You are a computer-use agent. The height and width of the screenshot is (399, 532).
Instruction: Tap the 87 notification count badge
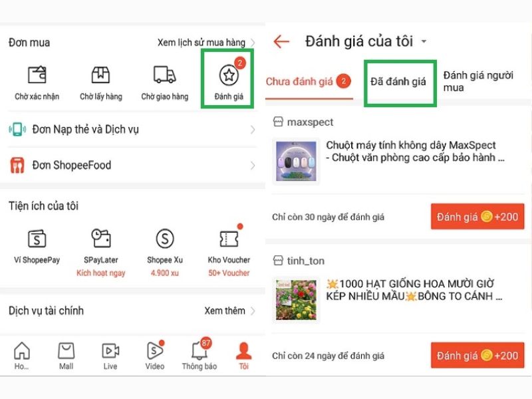pos(205,343)
